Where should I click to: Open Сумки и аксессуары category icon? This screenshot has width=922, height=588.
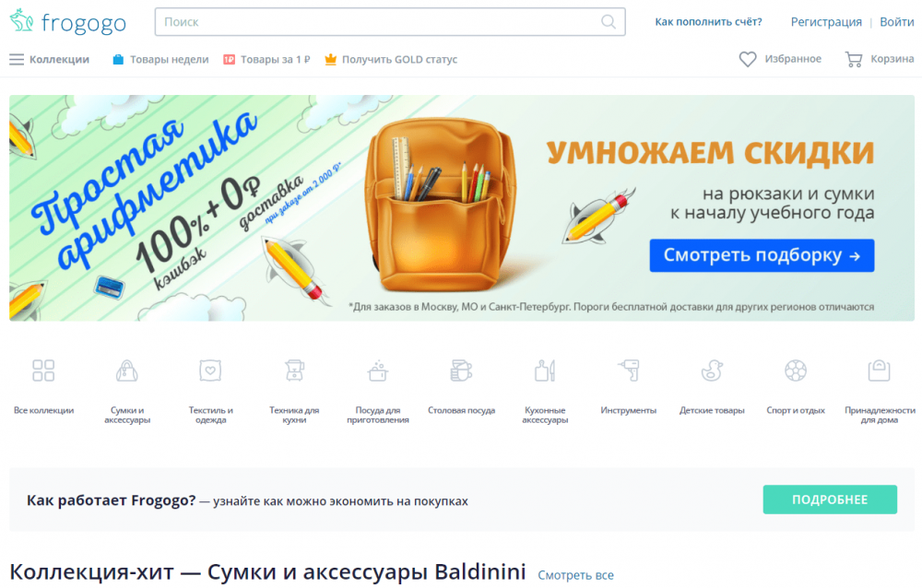[127, 370]
